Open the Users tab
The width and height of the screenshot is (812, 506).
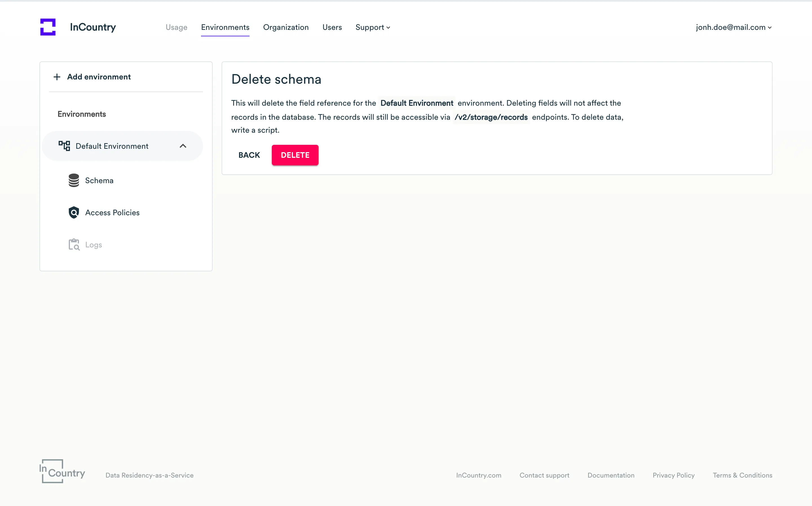pyautogui.click(x=332, y=27)
